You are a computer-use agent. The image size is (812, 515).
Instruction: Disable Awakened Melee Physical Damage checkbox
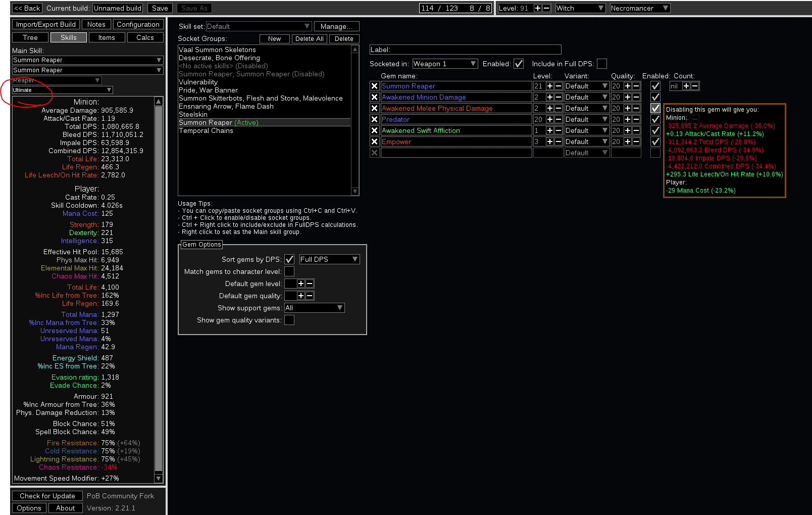pos(655,108)
